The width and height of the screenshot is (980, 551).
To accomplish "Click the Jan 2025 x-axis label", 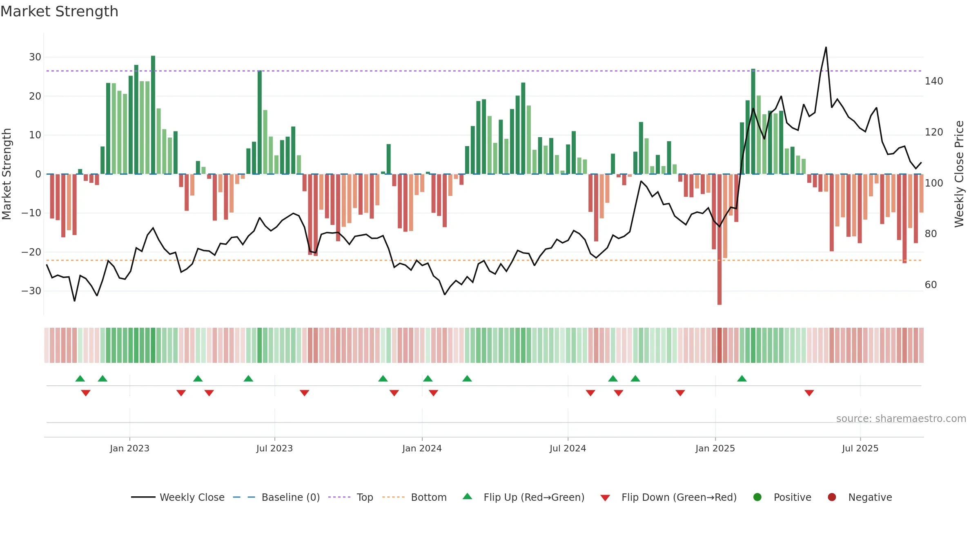I will click(x=715, y=448).
